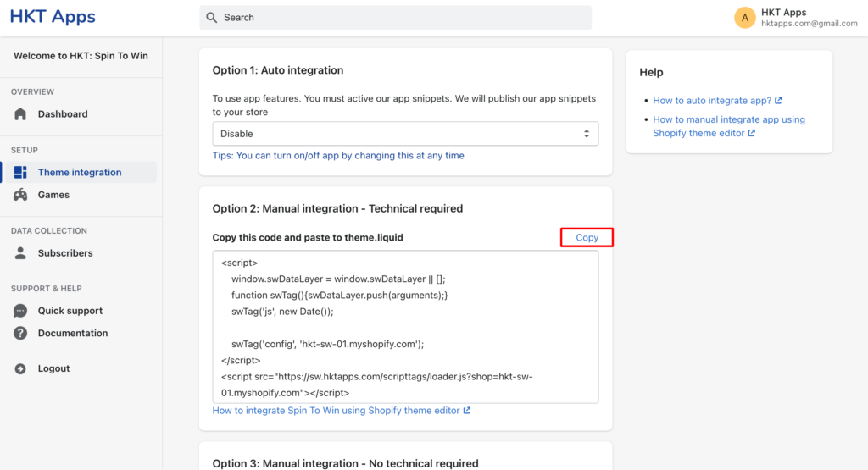Click the Theme integration layout icon
This screenshot has width=868, height=470.
(x=20, y=173)
